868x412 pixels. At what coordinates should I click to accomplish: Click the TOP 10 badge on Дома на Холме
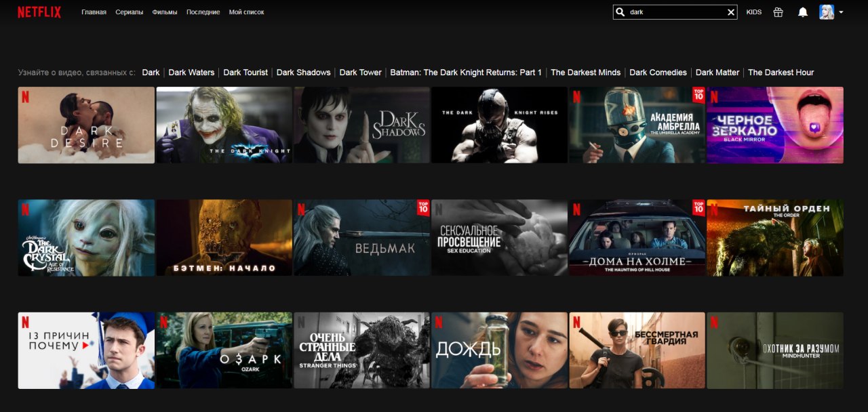click(698, 207)
